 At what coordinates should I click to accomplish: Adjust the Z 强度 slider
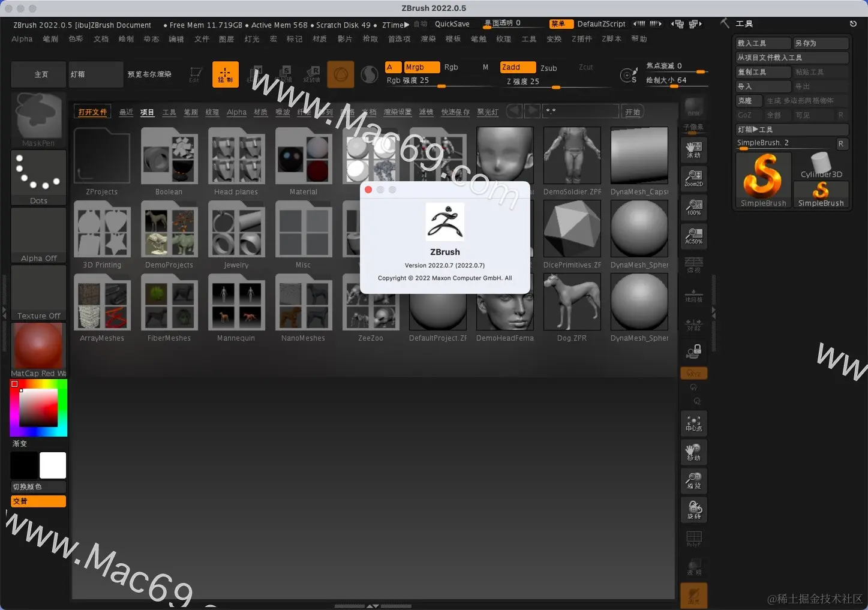557,82
